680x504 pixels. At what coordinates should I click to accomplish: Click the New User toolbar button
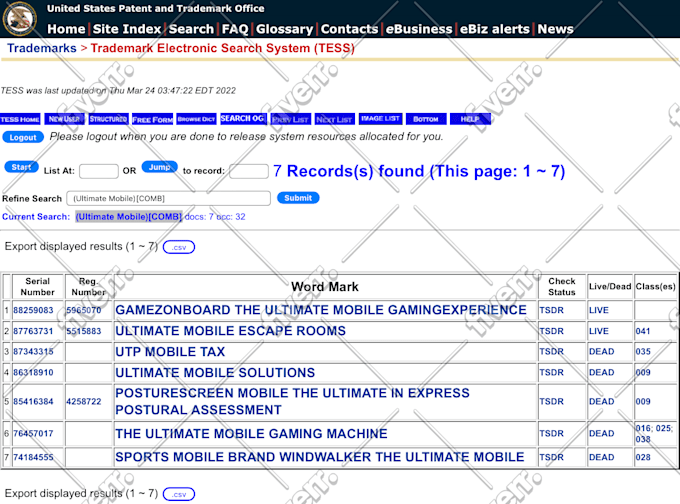coord(64,119)
